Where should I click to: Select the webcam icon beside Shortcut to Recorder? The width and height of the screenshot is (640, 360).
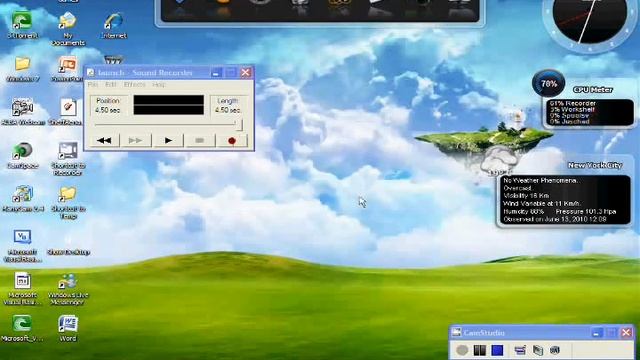(22, 155)
